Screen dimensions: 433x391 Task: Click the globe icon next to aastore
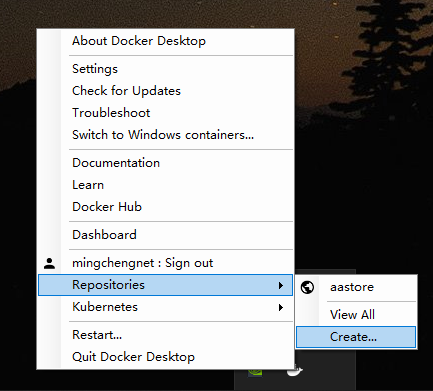(x=307, y=287)
